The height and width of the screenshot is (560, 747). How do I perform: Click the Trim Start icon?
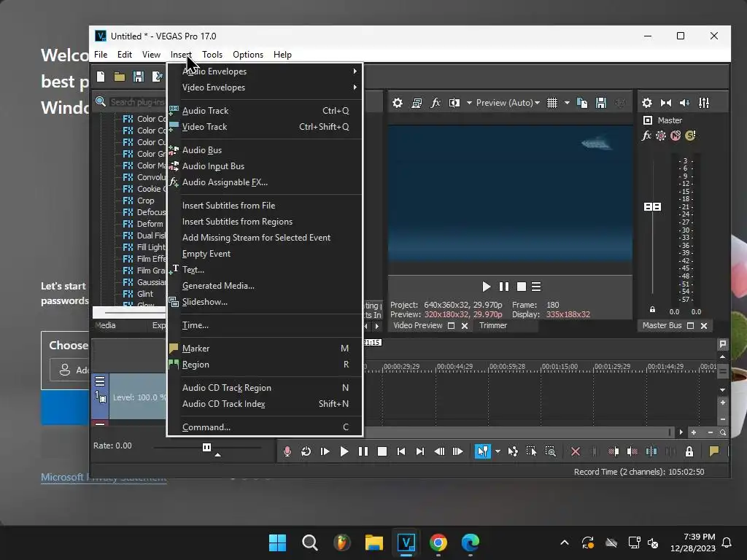614,451
